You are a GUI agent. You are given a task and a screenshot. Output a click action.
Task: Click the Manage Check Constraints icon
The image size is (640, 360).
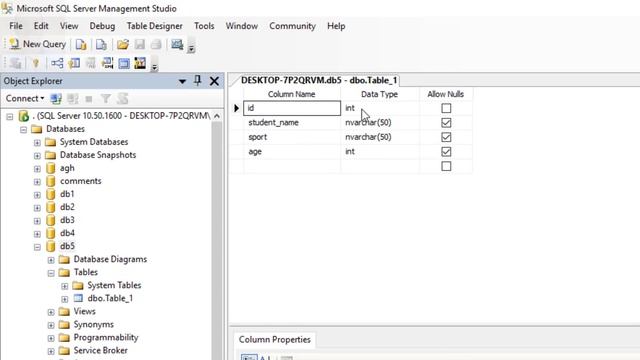pyautogui.click(x=124, y=63)
